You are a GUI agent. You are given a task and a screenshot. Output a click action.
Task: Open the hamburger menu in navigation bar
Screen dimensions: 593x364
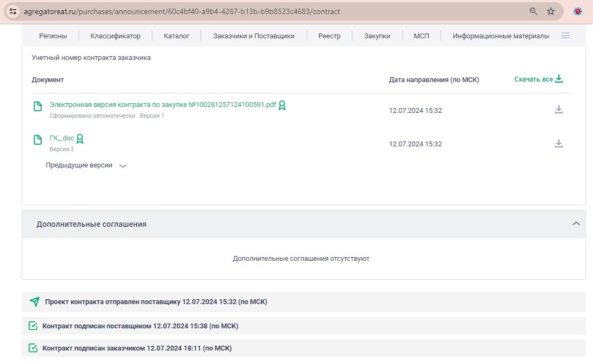pos(565,36)
